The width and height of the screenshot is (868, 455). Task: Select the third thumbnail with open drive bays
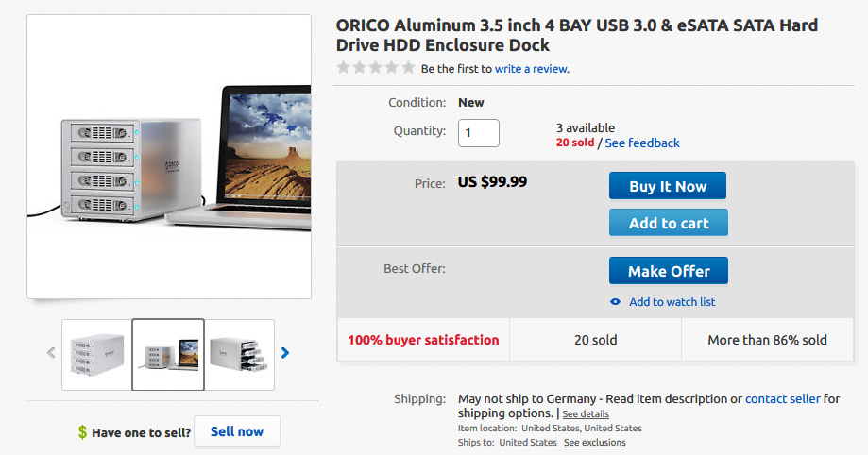point(240,355)
